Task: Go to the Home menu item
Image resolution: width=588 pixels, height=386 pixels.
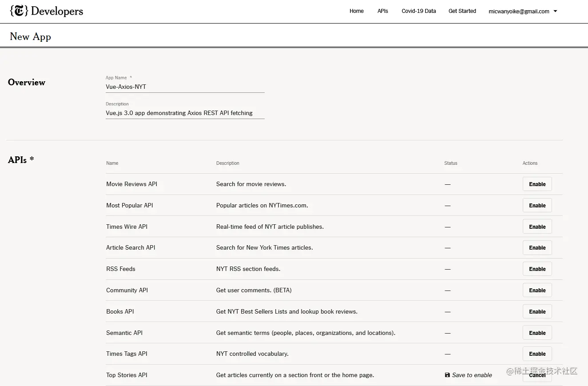Action: point(357,11)
